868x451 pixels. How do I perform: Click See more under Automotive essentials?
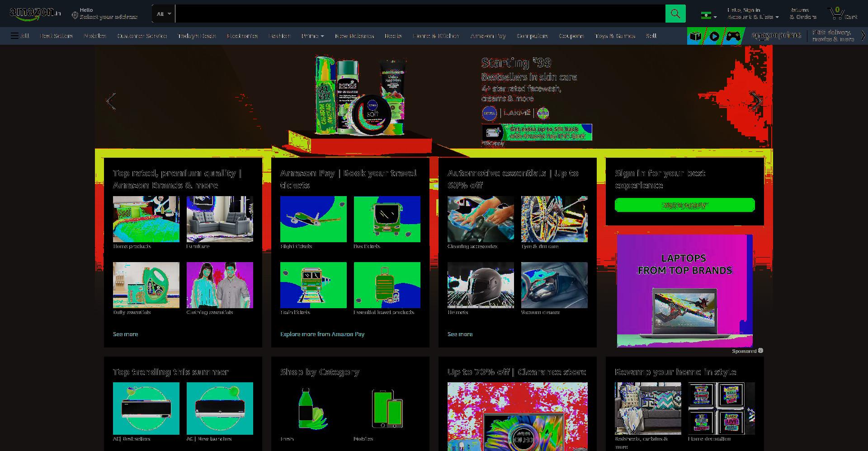click(x=460, y=334)
